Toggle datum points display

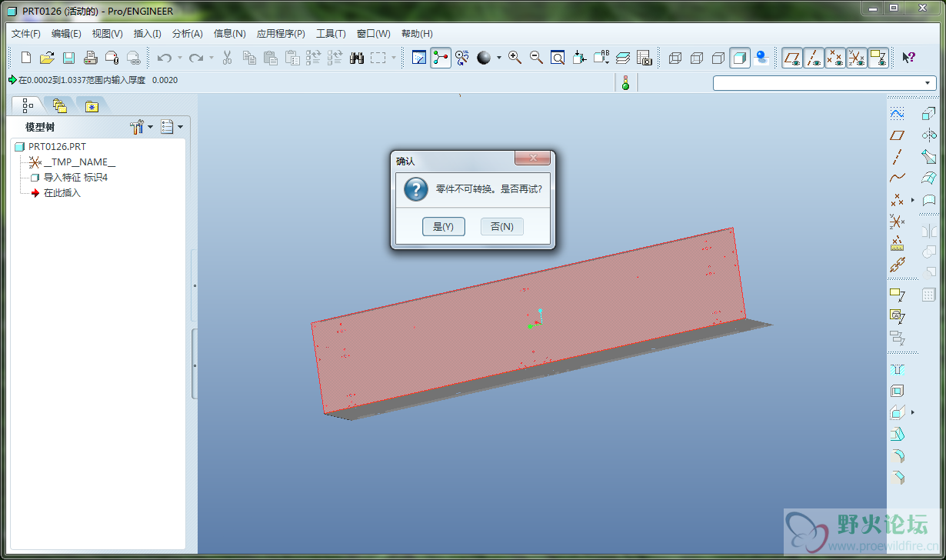click(835, 58)
